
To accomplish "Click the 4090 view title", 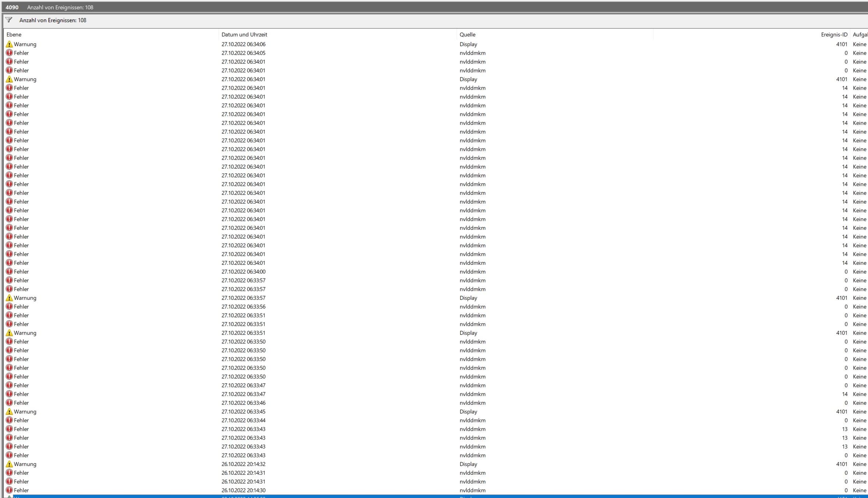I will (x=12, y=7).
